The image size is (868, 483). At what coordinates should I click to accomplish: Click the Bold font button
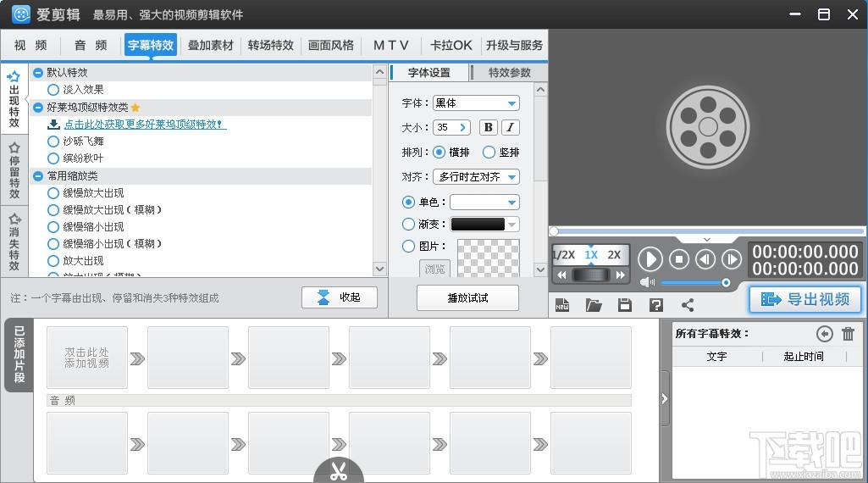489,127
